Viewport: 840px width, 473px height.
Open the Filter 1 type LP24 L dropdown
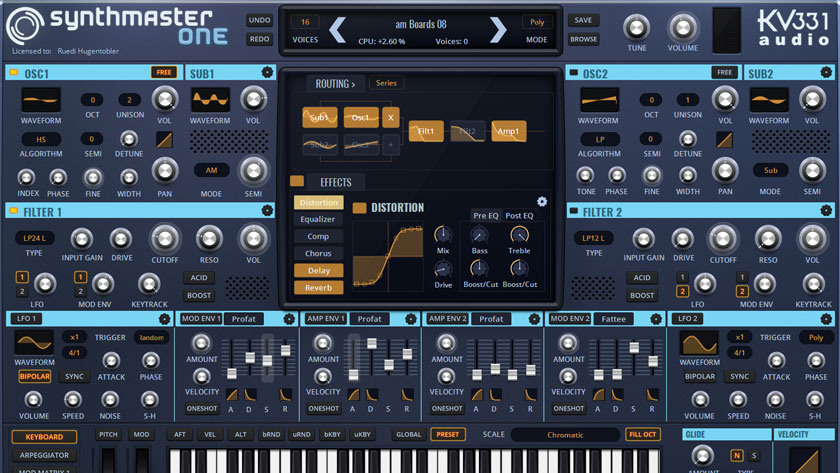[x=33, y=238]
